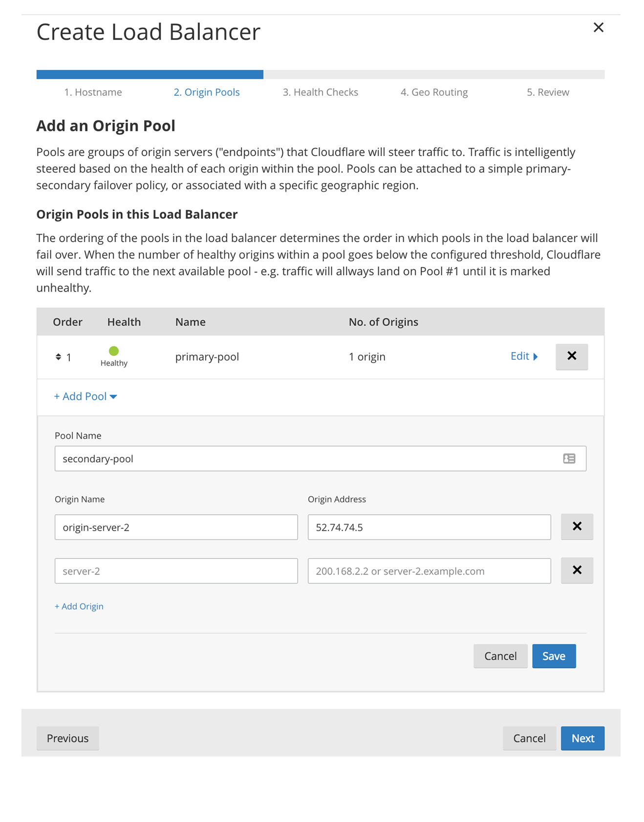Focus the Origin Address field containing 52.74.74.5
644x822 pixels.
pyautogui.click(x=429, y=527)
